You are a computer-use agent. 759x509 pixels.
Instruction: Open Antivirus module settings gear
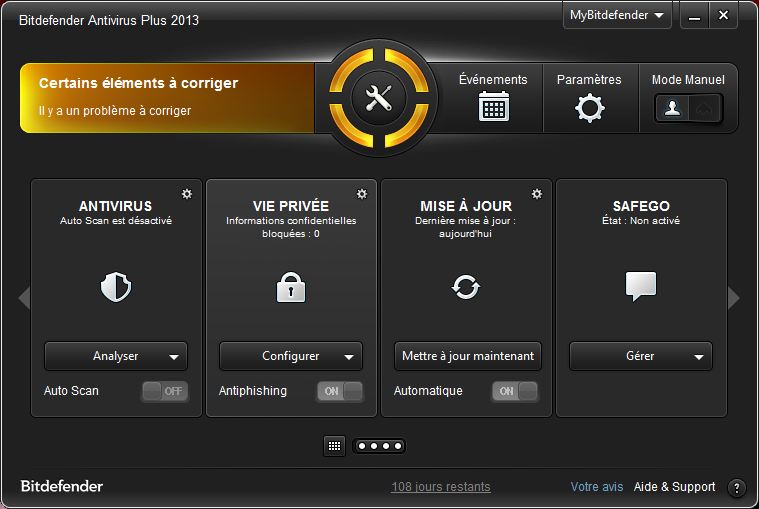(187, 194)
